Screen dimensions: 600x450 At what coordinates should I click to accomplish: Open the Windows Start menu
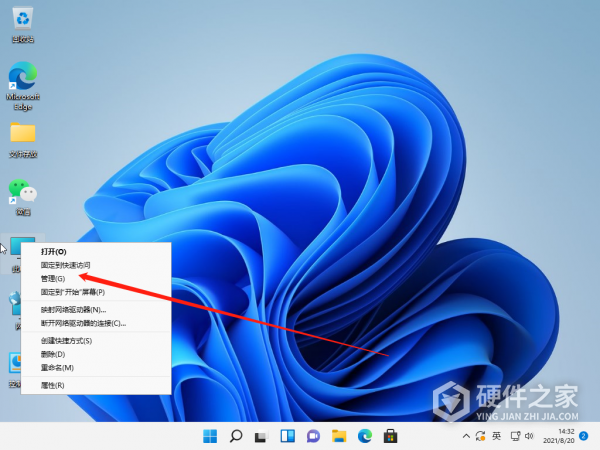pyautogui.click(x=211, y=436)
